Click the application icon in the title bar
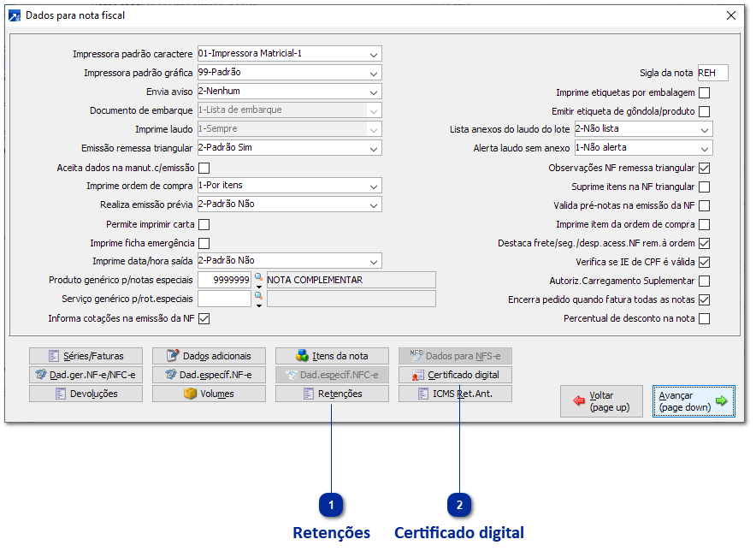 15,16
